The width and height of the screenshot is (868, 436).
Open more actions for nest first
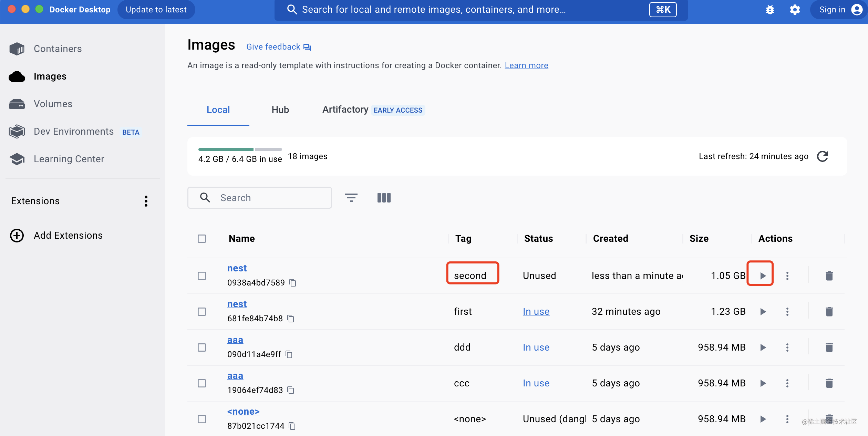[x=787, y=312]
